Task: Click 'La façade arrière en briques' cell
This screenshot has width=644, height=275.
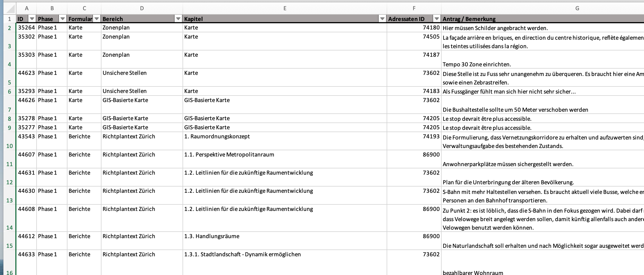Action: tap(543, 41)
